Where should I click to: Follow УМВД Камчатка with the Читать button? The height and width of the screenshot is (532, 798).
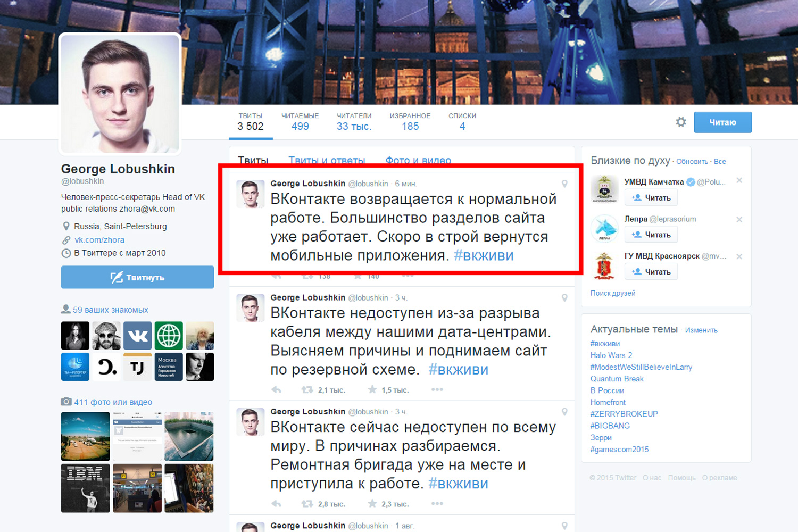(x=651, y=197)
